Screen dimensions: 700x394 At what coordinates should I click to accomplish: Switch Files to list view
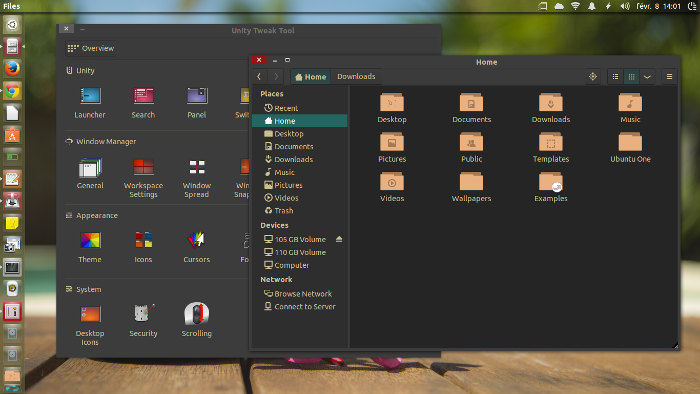click(x=615, y=77)
